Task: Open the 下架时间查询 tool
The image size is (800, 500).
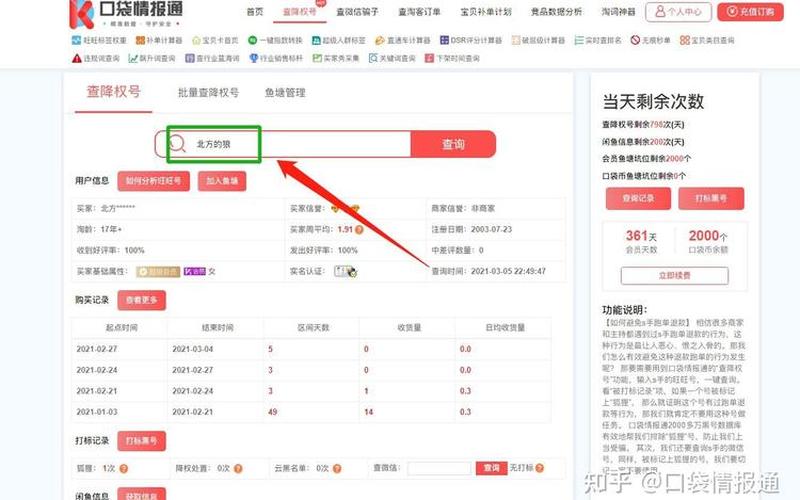Action: [452, 59]
